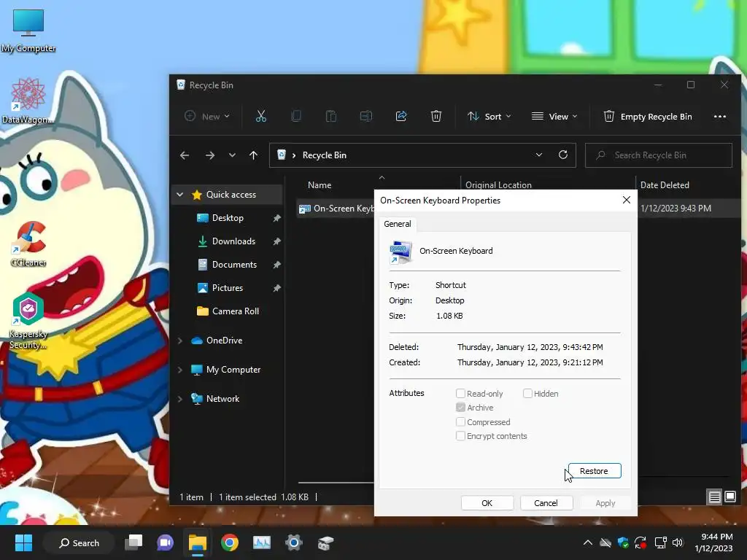Click Apply in Properties dialog
Screen dimensions: 747x560
[x=605, y=503]
